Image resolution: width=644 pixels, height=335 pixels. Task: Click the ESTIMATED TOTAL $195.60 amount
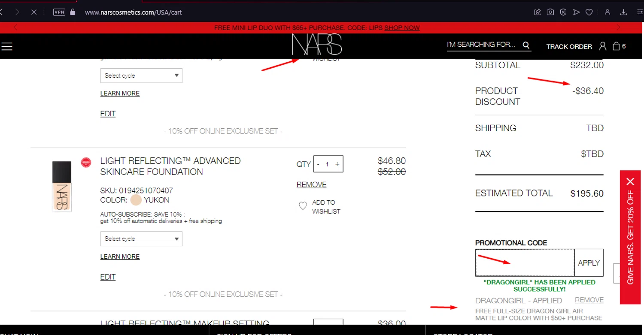(587, 193)
